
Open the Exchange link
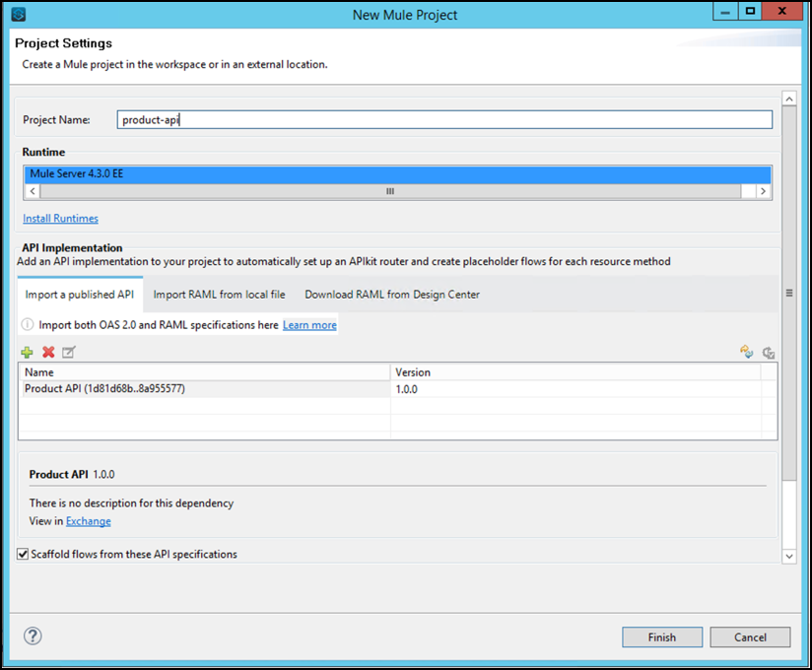point(89,521)
